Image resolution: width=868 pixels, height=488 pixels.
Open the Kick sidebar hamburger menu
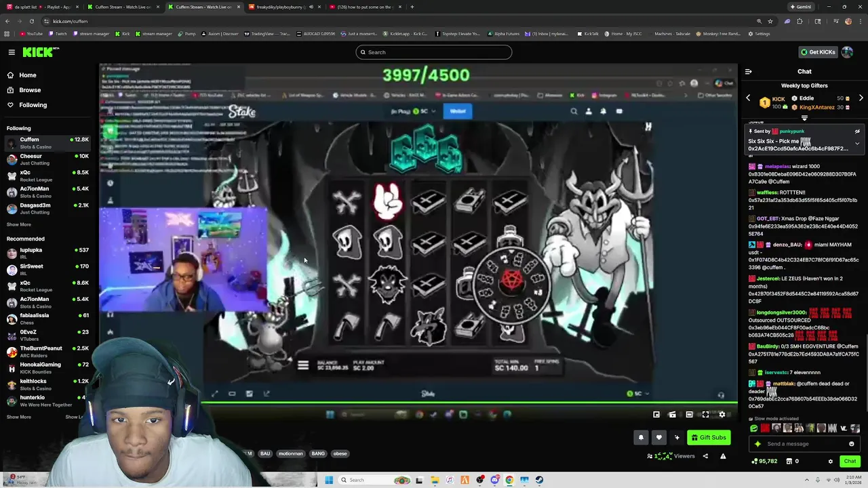[12, 52]
